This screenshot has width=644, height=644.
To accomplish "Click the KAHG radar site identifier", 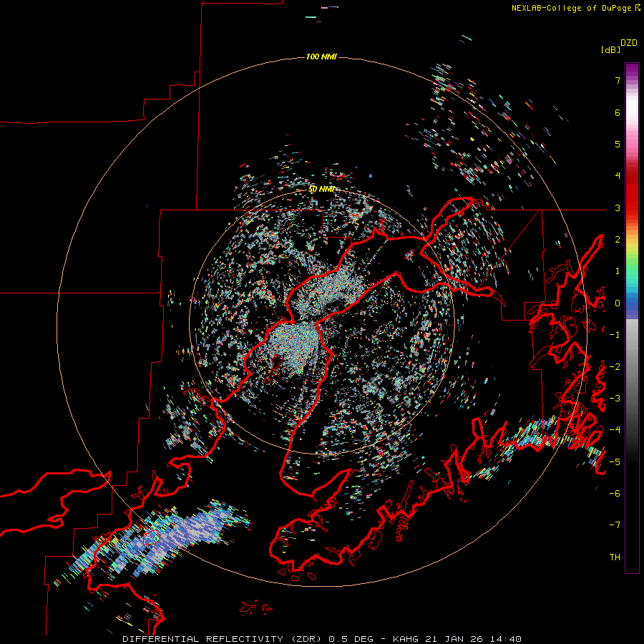I will click(x=406, y=639).
